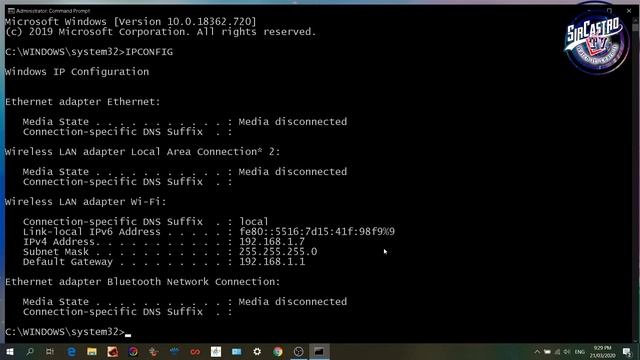Image resolution: width=640 pixels, height=360 pixels.
Task: Click the battery icon in system tray
Action: (547, 352)
